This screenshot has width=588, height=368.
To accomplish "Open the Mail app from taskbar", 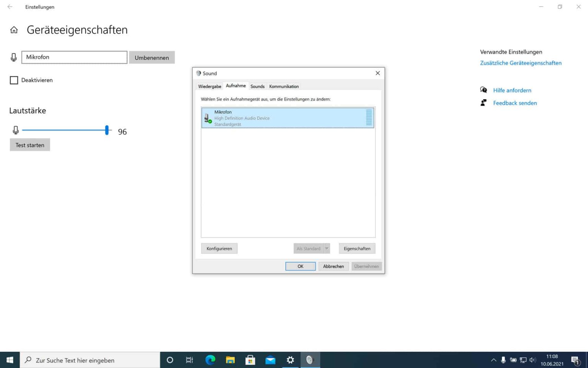I will tap(270, 360).
